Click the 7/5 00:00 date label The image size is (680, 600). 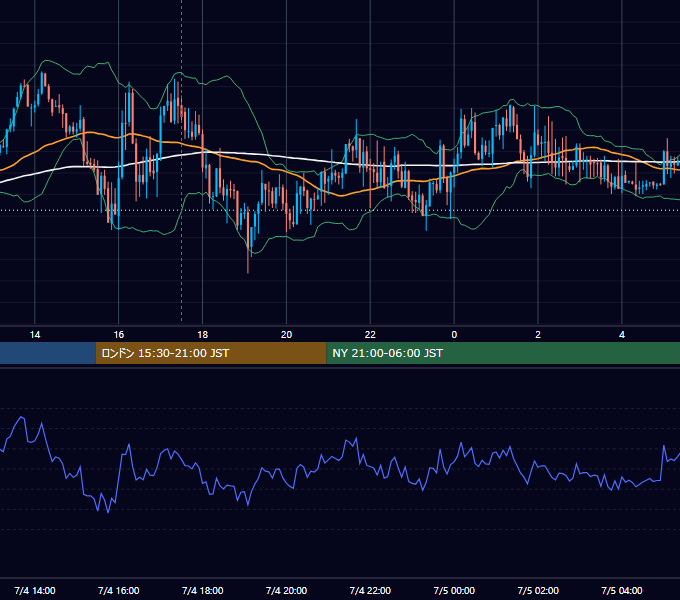454,590
